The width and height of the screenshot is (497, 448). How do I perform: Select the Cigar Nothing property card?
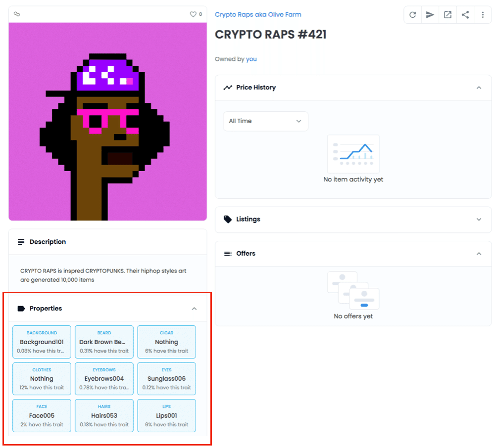167,342
